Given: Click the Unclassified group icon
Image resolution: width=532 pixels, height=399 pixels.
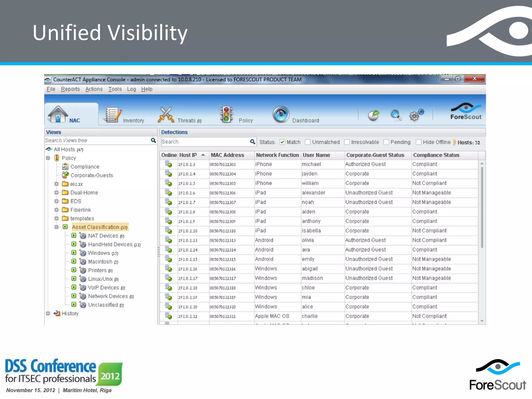Looking at the screenshot, I should [83, 305].
